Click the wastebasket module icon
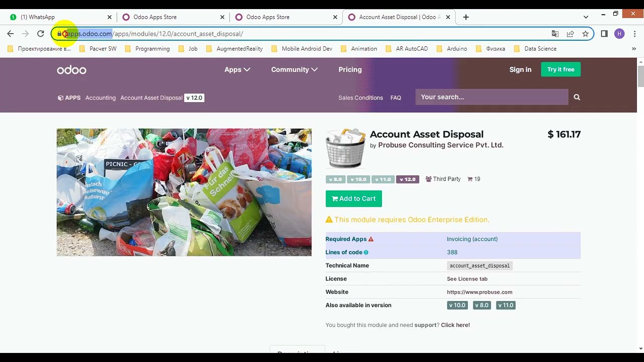644x362 pixels. (x=346, y=148)
